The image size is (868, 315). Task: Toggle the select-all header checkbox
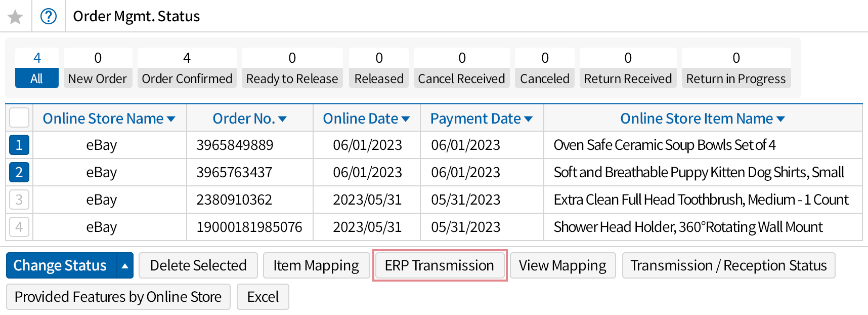pos(19,118)
